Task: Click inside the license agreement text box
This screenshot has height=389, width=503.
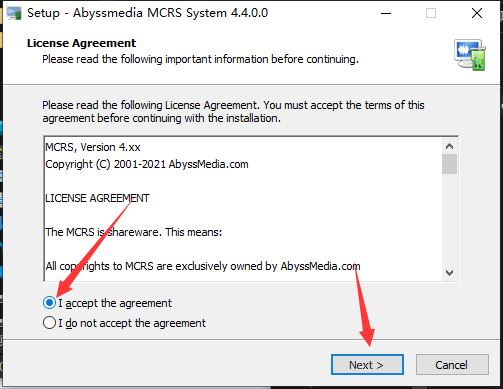Action: click(x=244, y=209)
